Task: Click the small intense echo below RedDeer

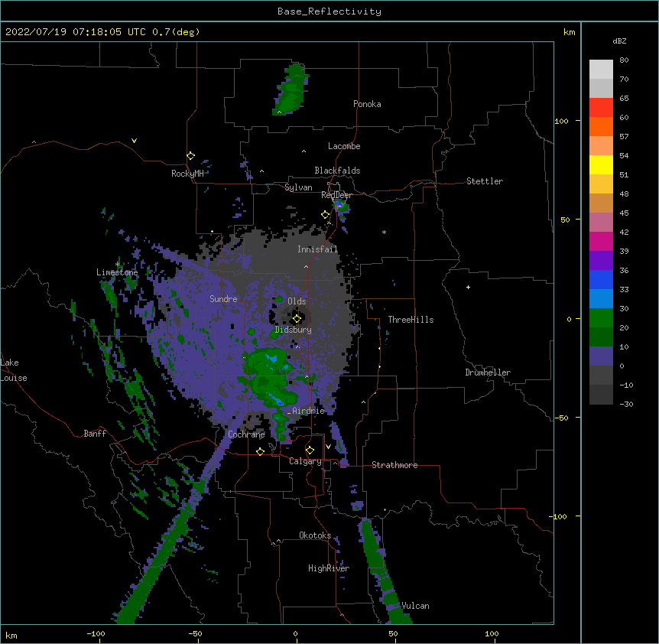Action: click(341, 207)
